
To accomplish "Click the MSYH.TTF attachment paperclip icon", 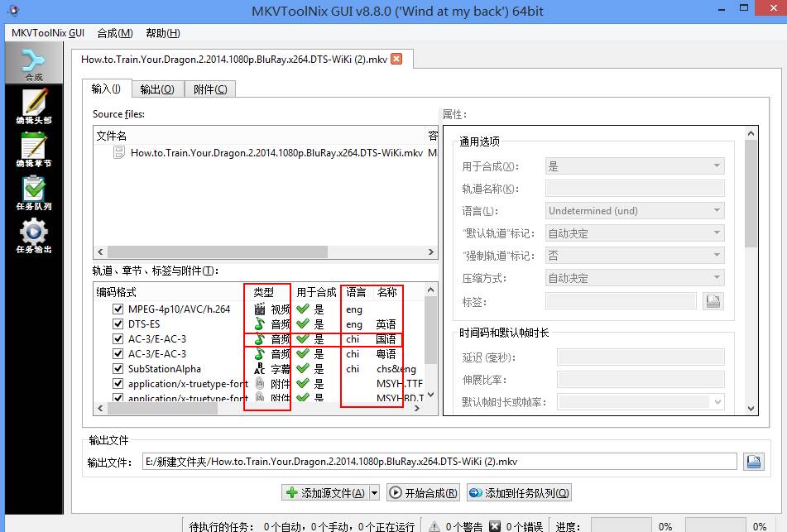I will pos(260,384).
